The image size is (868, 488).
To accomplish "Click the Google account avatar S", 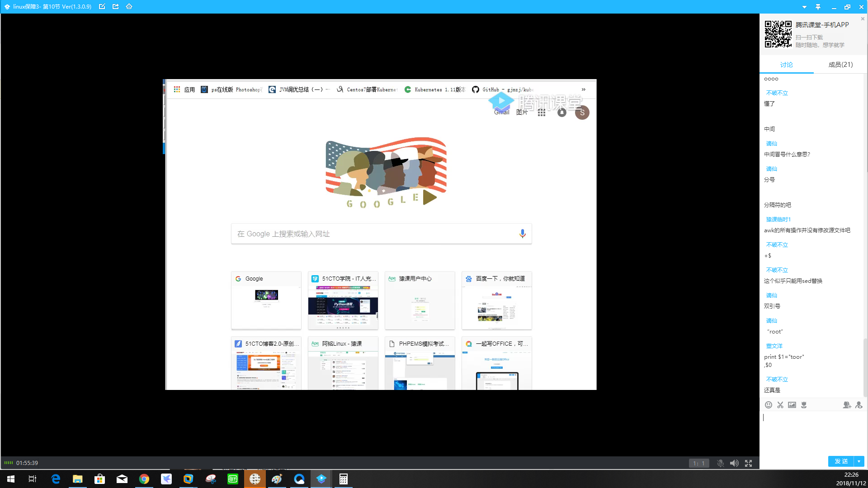I will pyautogui.click(x=582, y=113).
